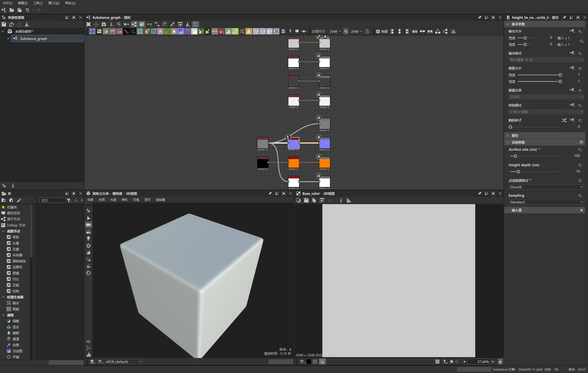The width and height of the screenshot is (588, 373).
Task: Open package with folder icon in top toolbar
Action: point(12,10)
